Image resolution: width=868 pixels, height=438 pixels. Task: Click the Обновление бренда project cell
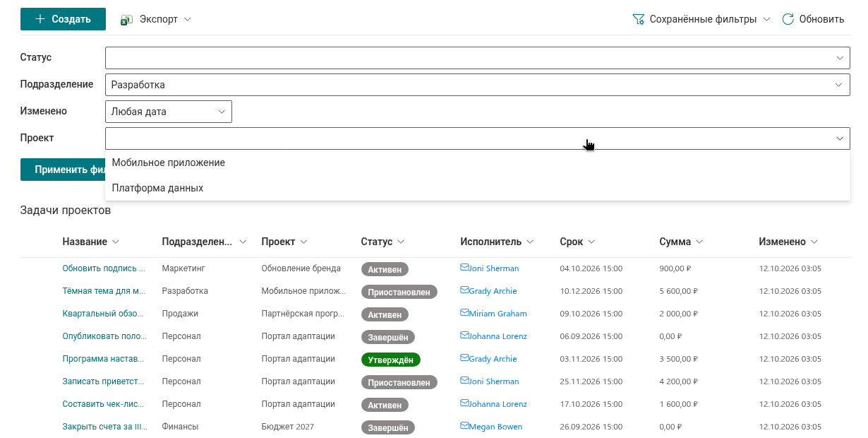pyautogui.click(x=301, y=268)
